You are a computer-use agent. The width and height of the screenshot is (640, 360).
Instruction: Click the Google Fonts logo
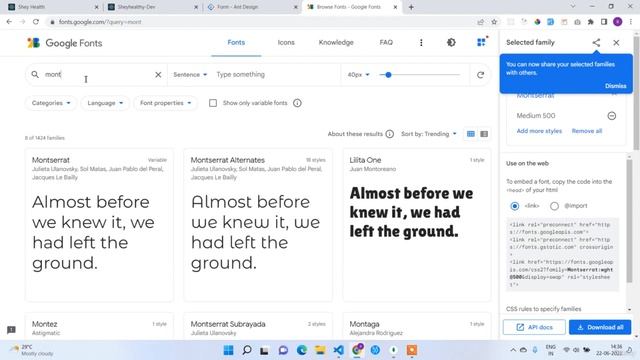(x=64, y=43)
